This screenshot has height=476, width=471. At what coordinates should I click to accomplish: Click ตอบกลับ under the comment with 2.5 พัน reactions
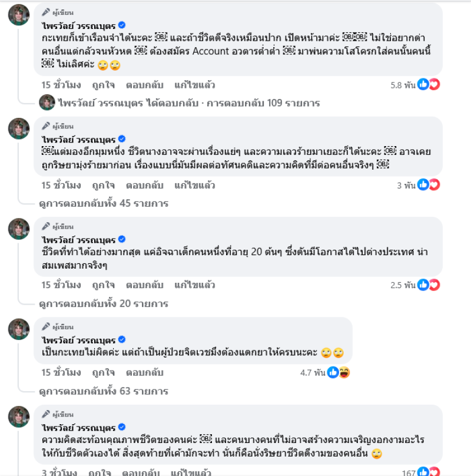point(144,285)
